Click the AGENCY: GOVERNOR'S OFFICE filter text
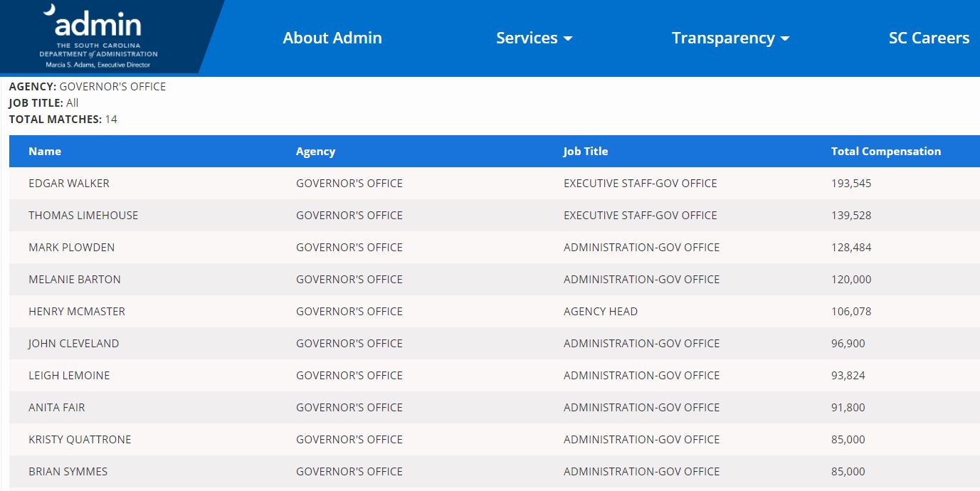The image size is (980, 491). coord(88,86)
